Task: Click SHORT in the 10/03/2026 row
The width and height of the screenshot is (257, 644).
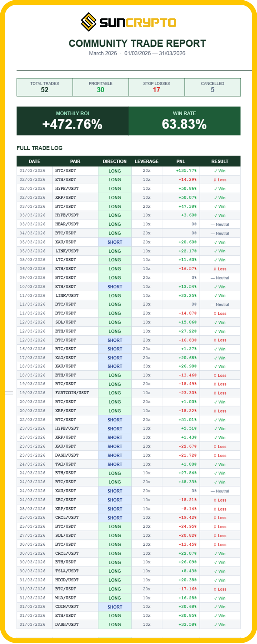Action: coord(115,287)
